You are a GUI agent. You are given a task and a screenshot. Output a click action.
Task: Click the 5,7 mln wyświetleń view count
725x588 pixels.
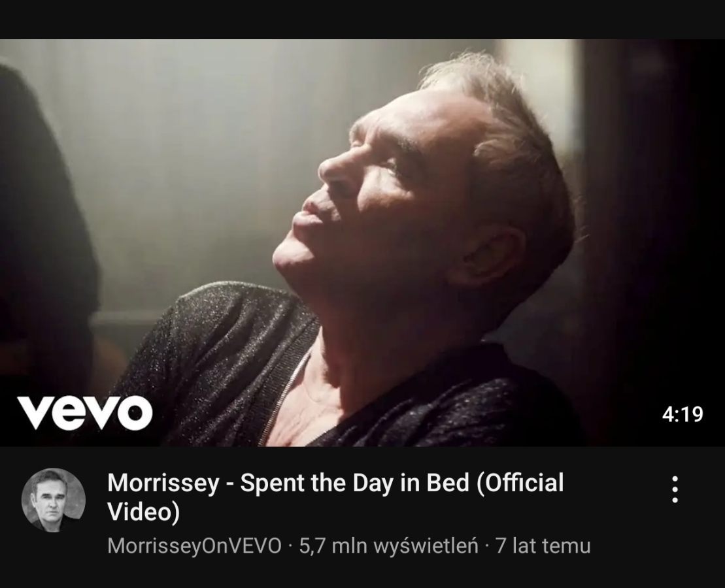[388, 546]
